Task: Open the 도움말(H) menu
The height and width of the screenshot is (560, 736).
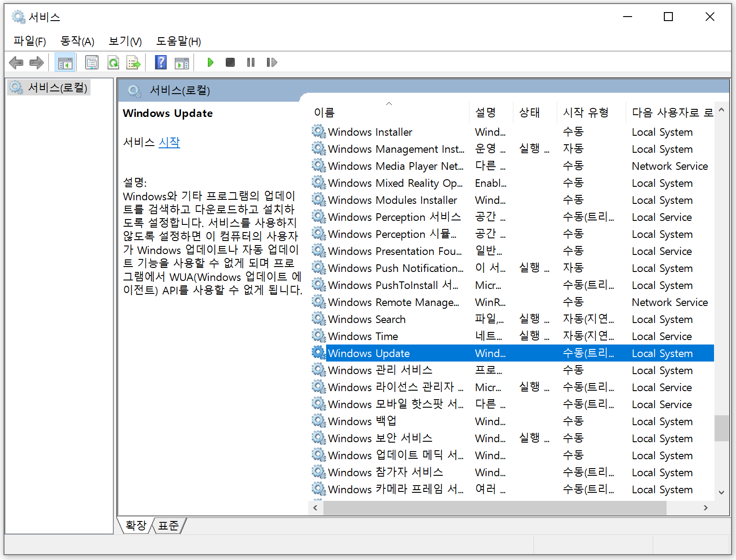Action: tap(178, 41)
